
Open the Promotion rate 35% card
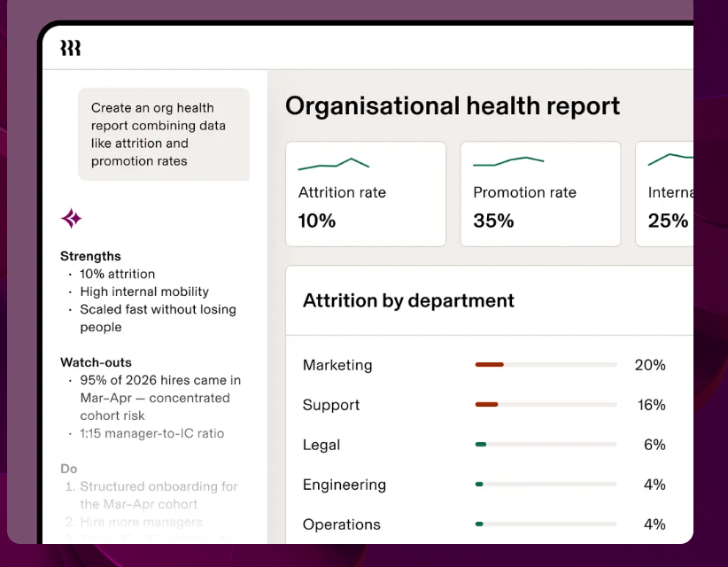pyautogui.click(x=540, y=194)
